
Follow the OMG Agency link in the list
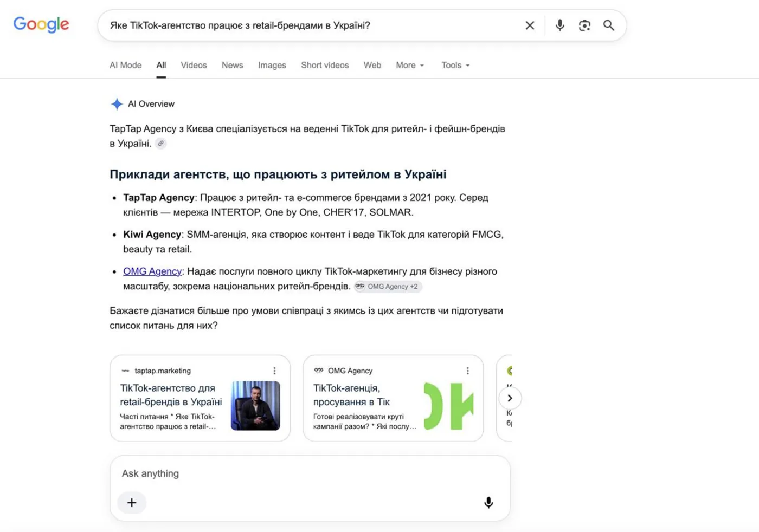click(x=152, y=271)
